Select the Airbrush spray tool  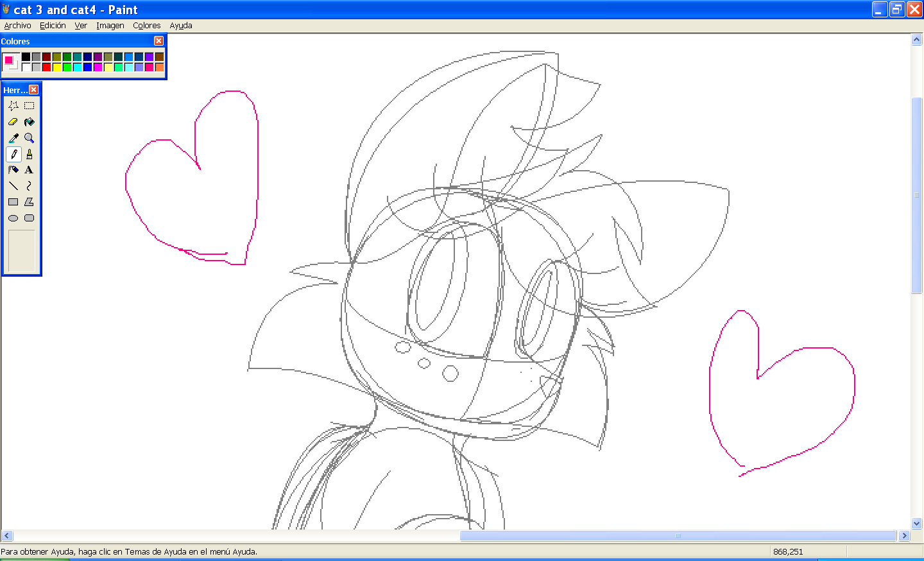pos(13,170)
